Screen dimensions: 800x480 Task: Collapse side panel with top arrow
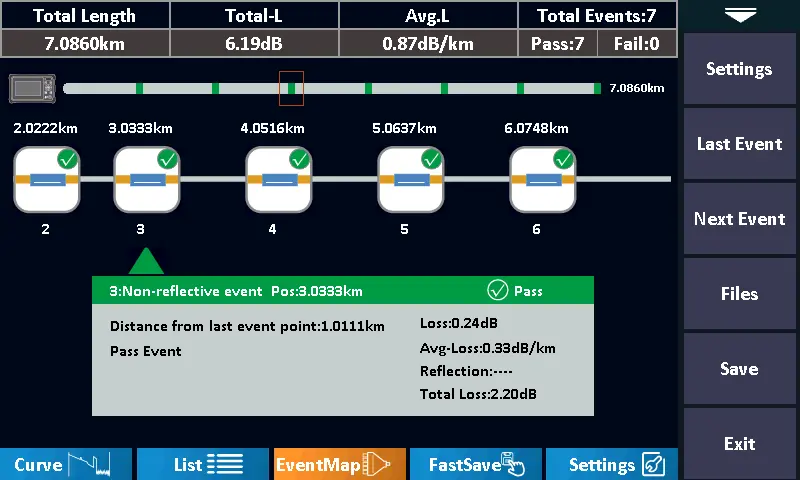(x=740, y=14)
